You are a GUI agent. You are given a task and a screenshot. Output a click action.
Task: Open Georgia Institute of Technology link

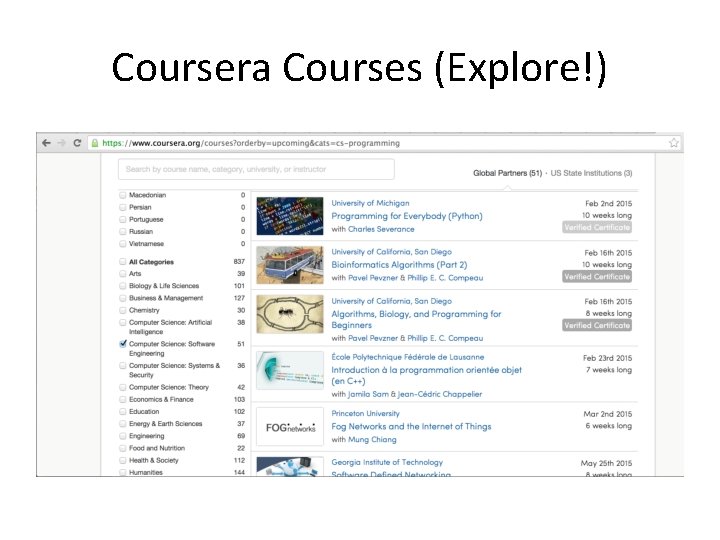[x=387, y=462]
